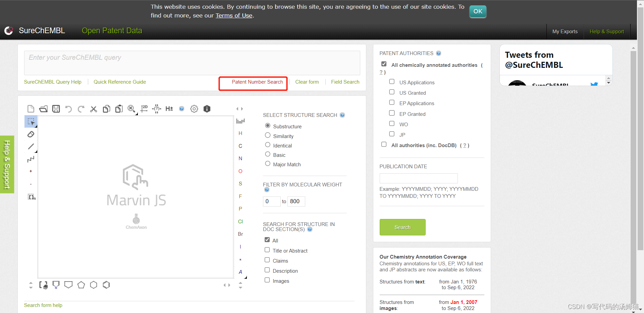Open Help & Support in top bar
The image size is (644, 313).
pos(607,32)
